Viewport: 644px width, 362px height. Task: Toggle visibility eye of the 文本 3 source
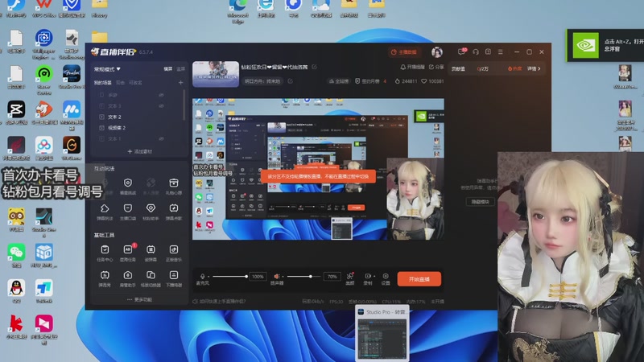pos(162,106)
